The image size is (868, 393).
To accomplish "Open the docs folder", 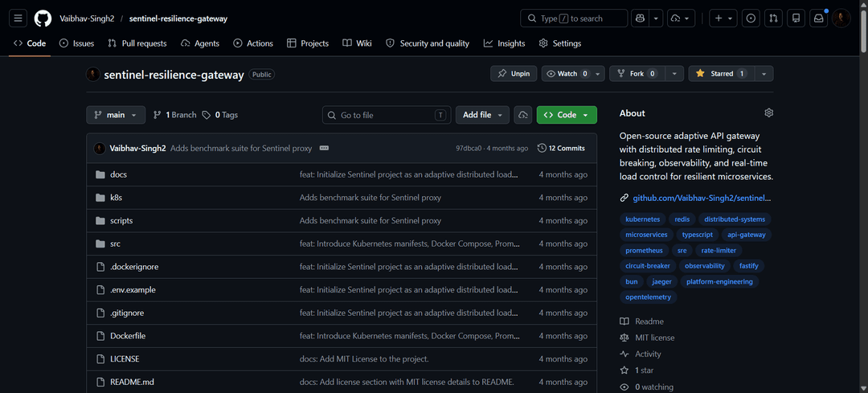I will click(x=118, y=174).
